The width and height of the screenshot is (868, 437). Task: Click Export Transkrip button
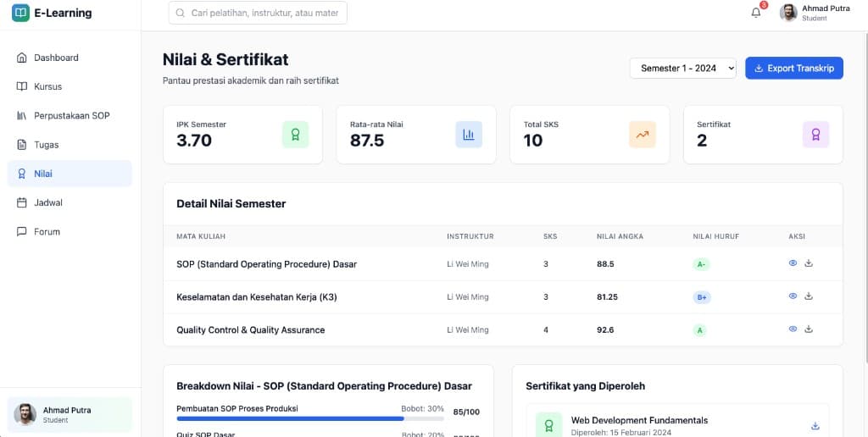pyautogui.click(x=793, y=69)
